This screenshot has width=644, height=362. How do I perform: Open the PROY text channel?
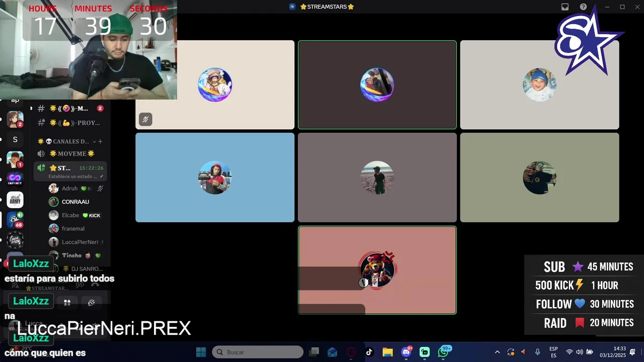70,123
